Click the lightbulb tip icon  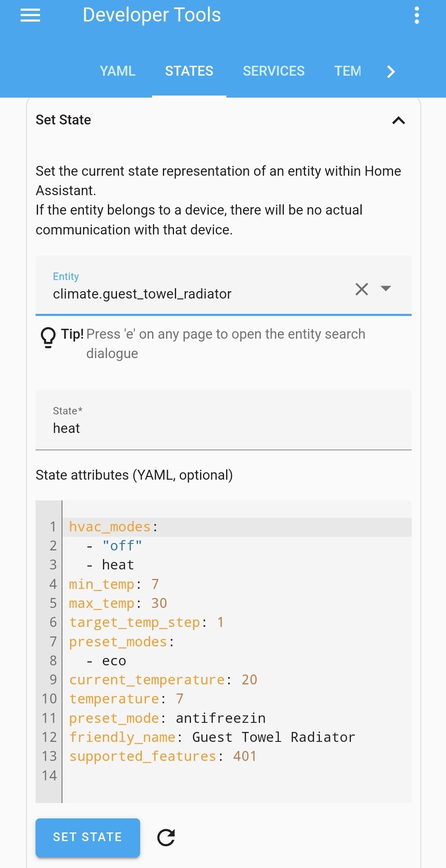point(48,337)
